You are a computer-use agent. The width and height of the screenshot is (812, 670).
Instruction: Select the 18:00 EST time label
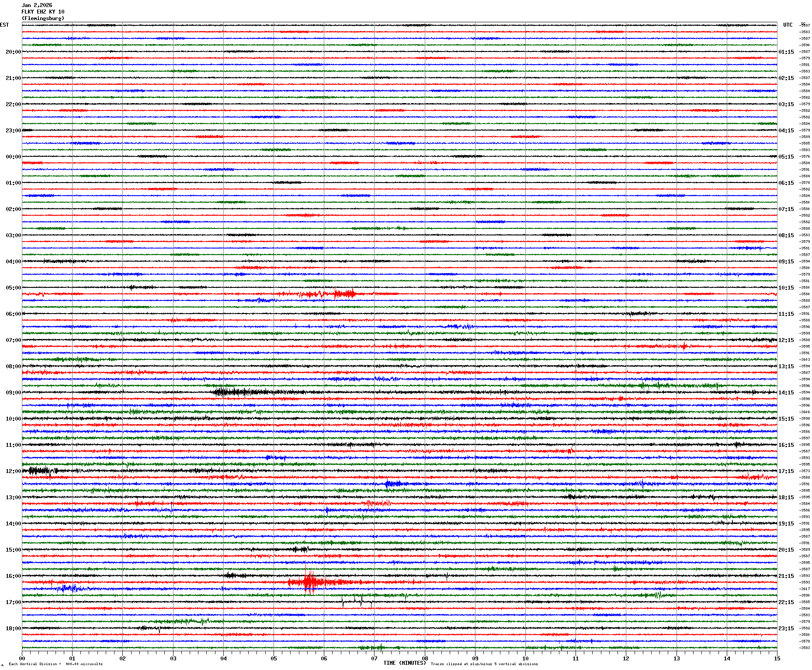pos(13,629)
